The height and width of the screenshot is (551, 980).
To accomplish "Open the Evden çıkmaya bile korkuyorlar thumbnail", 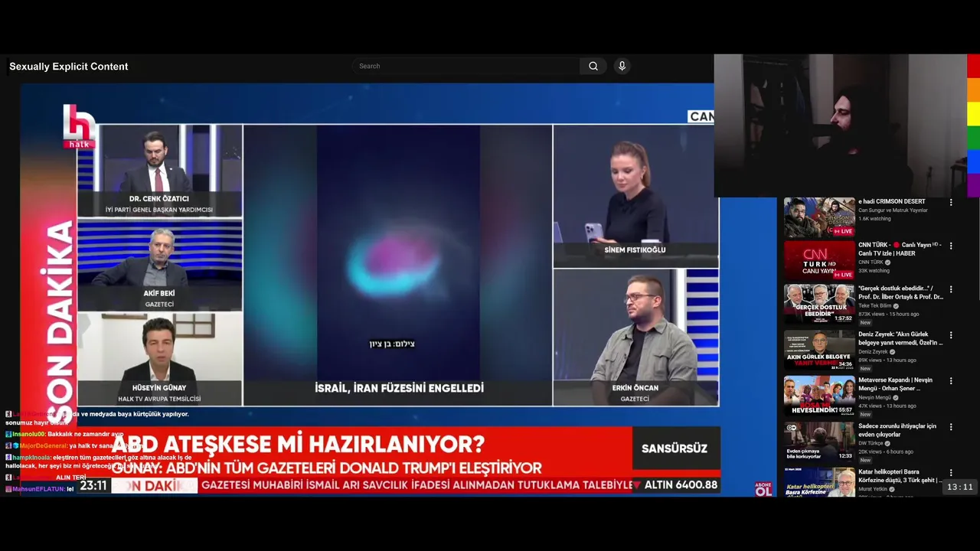I will tap(819, 442).
